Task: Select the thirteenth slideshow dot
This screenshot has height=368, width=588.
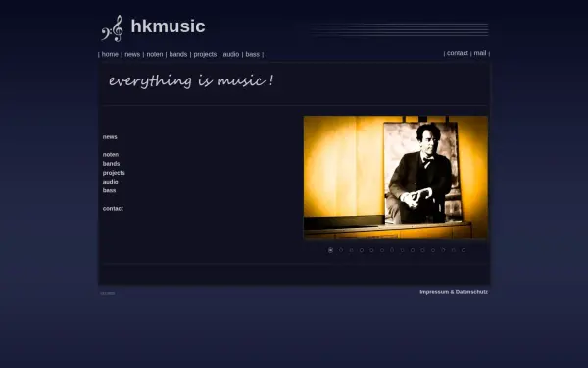Action: (454, 250)
